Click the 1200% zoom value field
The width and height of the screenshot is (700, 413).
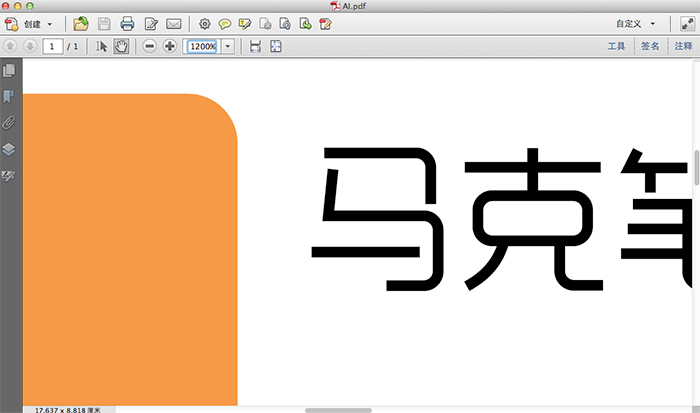tap(202, 46)
